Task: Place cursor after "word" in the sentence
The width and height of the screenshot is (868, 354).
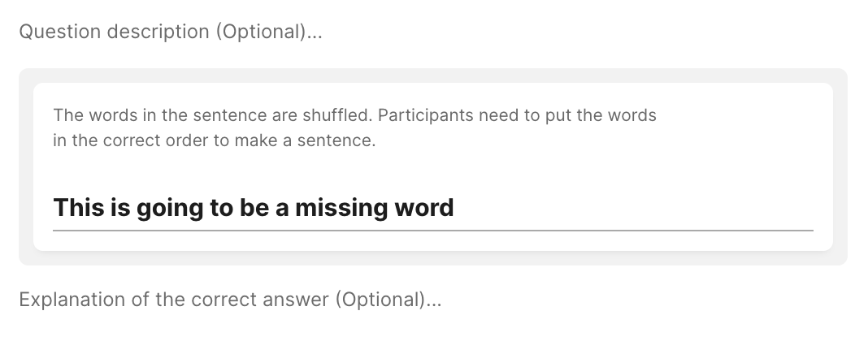Action: point(454,208)
